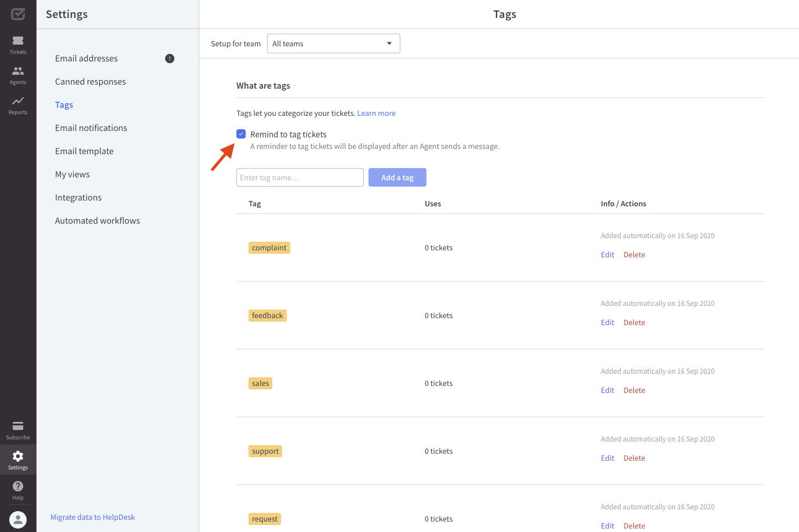
Task: Delete the support tag
Action: click(x=634, y=458)
